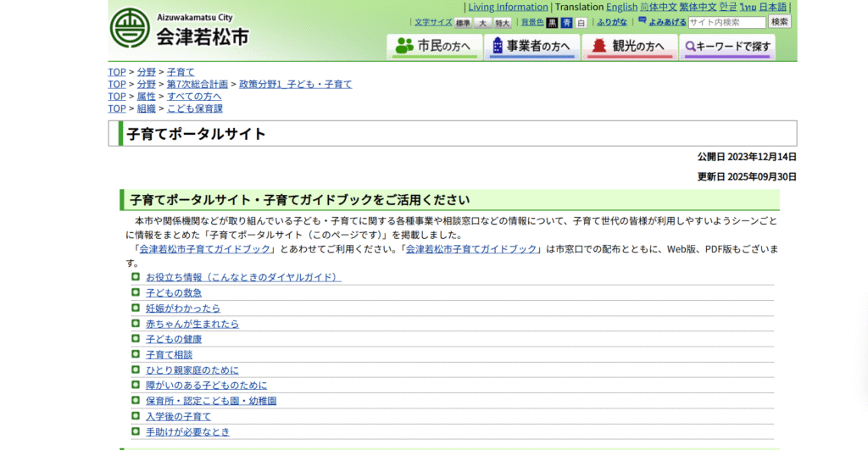Set text size to 標準

click(x=463, y=23)
